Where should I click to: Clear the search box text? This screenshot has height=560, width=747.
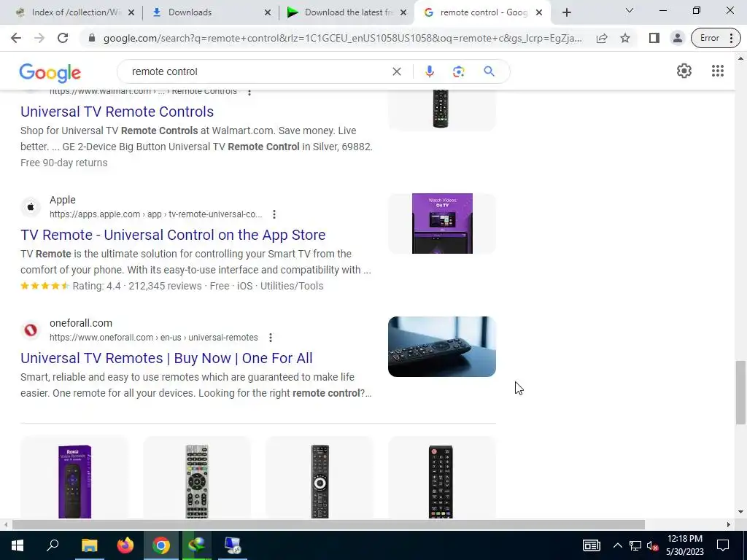(396, 71)
